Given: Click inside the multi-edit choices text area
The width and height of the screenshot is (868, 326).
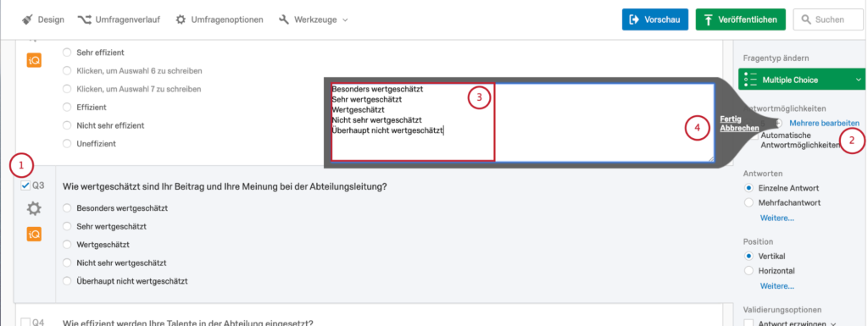Looking at the screenshot, I should 522,122.
